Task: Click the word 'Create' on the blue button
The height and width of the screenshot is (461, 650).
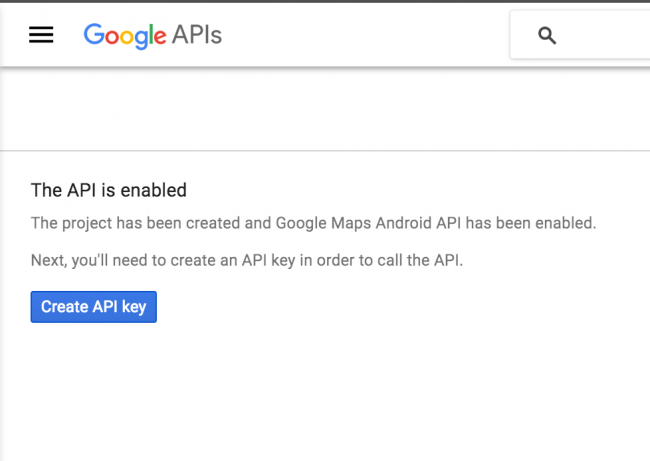Action: pyautogui.click(x=64, y=307)
